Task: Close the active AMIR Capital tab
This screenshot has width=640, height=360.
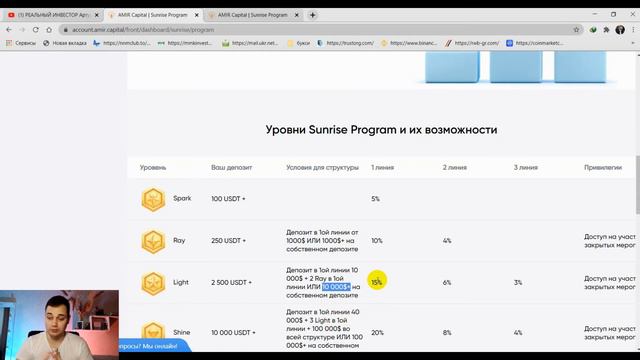Action: 196,15
